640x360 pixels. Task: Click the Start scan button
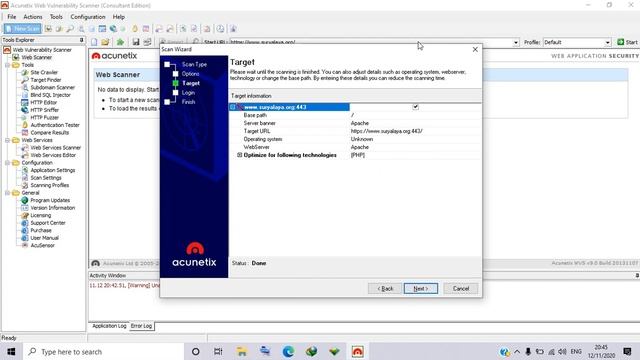pyautogui.click(x=627, y=42)
